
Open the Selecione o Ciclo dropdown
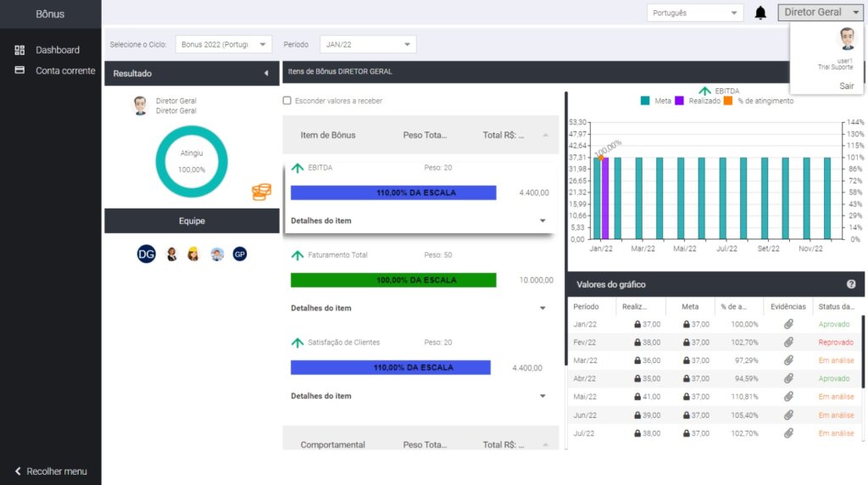point(224,44)
